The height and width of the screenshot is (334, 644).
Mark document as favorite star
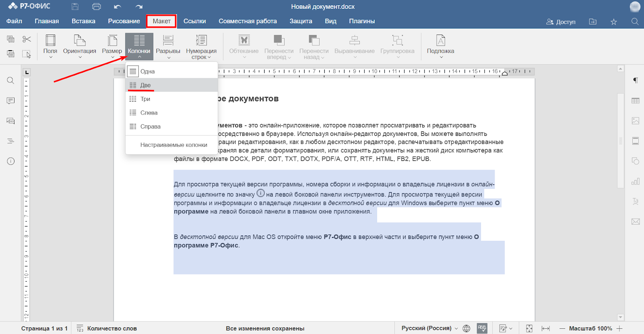(x=614, y=22)
